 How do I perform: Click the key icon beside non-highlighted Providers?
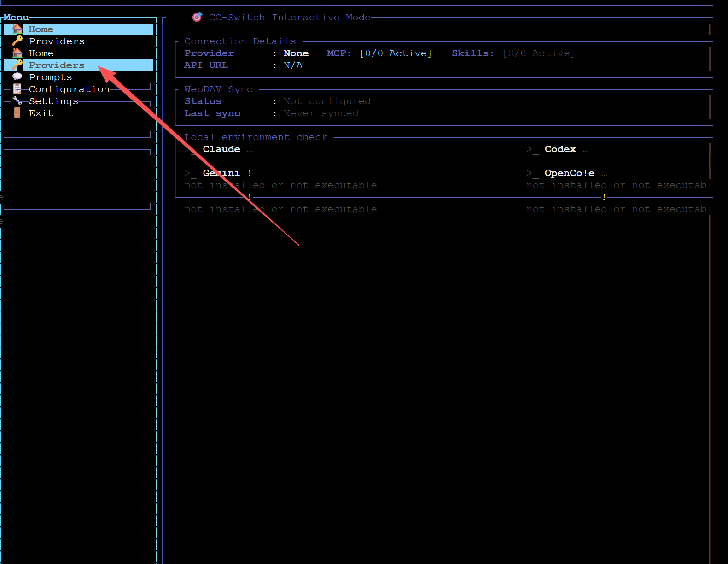(17, 41)
